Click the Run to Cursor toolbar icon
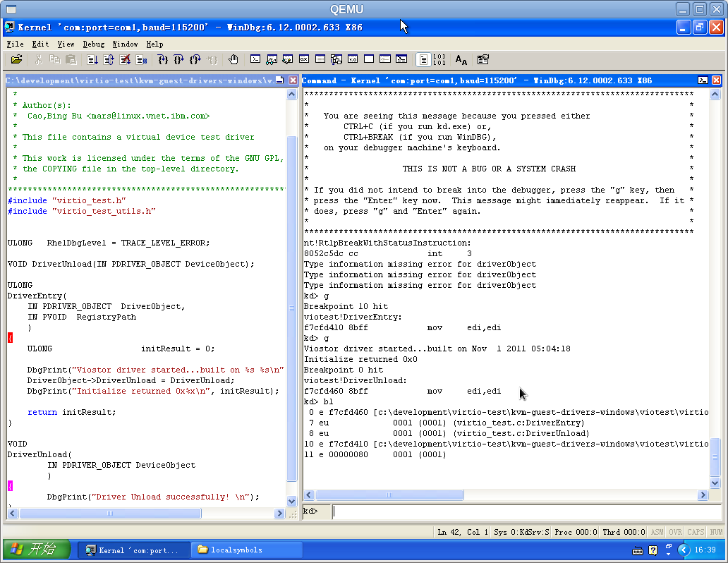728x563 pixels. click(x=212, y=59)
